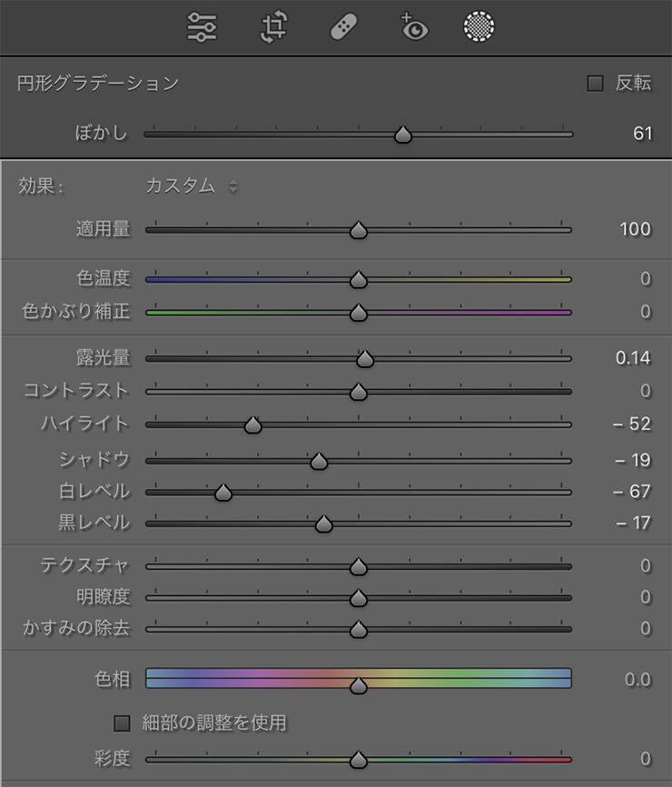Screen dimensions: 672x787
Task: Click the 色温度 slider handle
Action: 359,280
